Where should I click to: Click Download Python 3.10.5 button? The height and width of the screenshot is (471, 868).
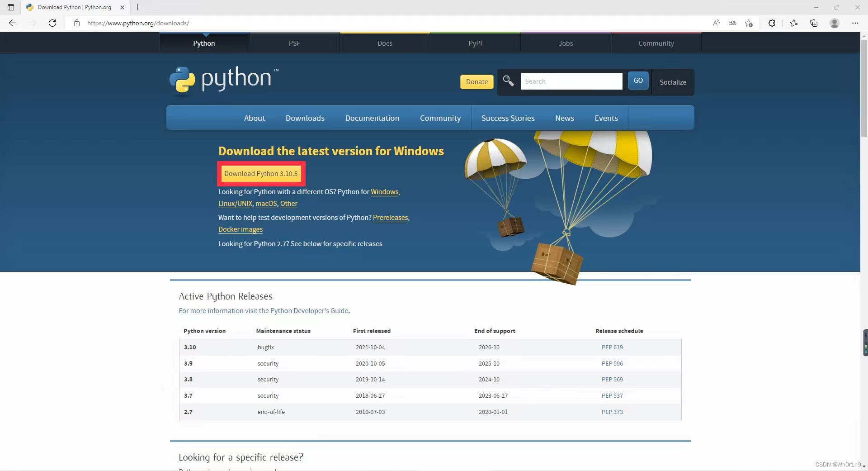coord(261,174)
